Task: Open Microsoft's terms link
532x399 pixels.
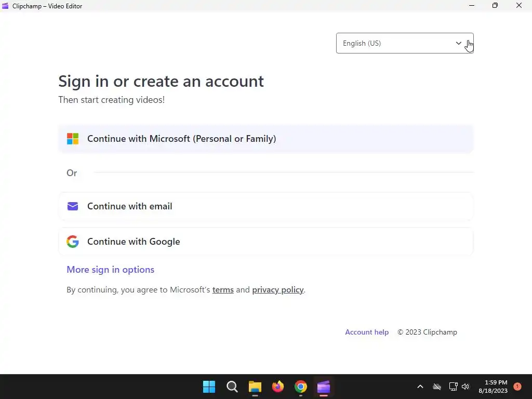Action: point(223,290)
